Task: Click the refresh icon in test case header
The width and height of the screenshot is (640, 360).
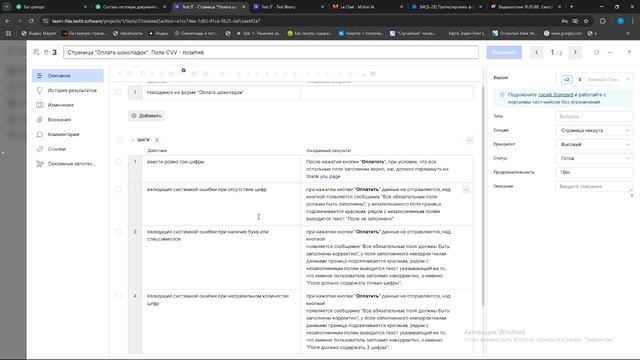Action: click(596, 52)
